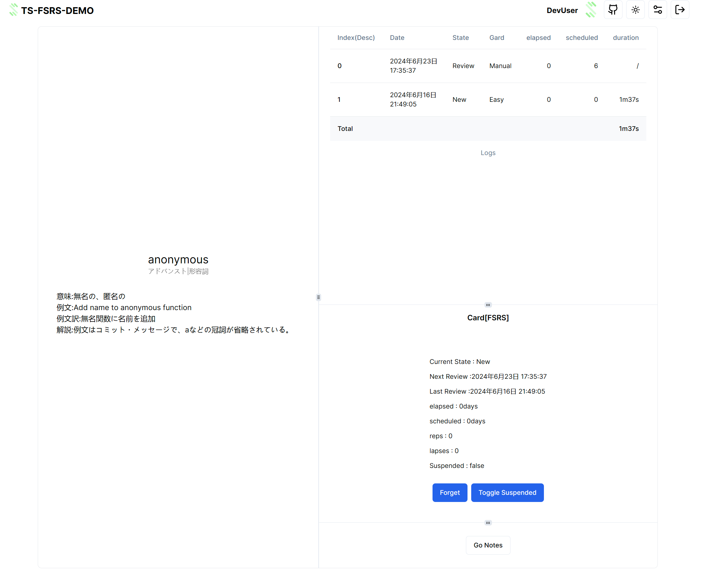The width and height of the screenshot is (728, 575).
Task: Click the Date column header
Action: (397, 38)
